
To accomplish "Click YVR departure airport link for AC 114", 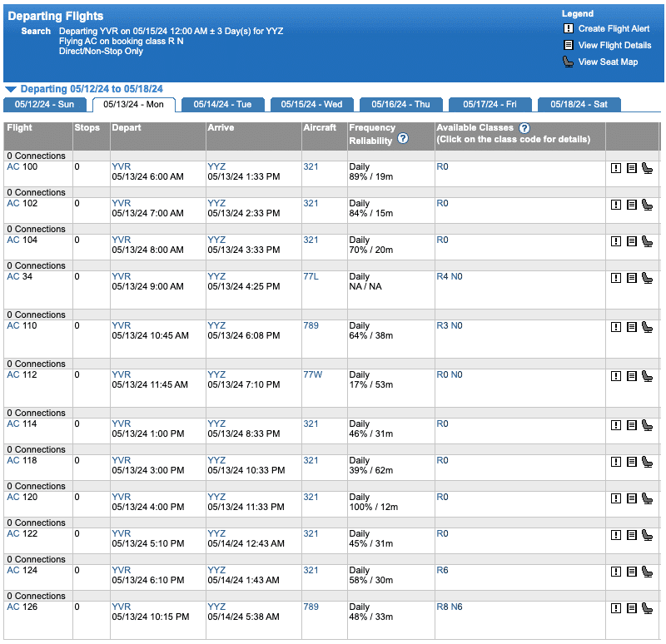I will click(x=121, y=424).
